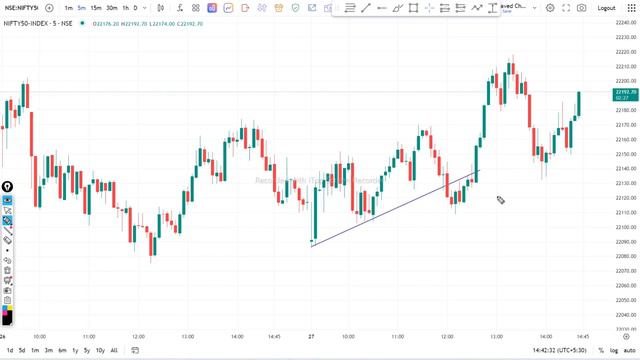
Task: Click the green shield check icon
Action: [x=296, y=8]
